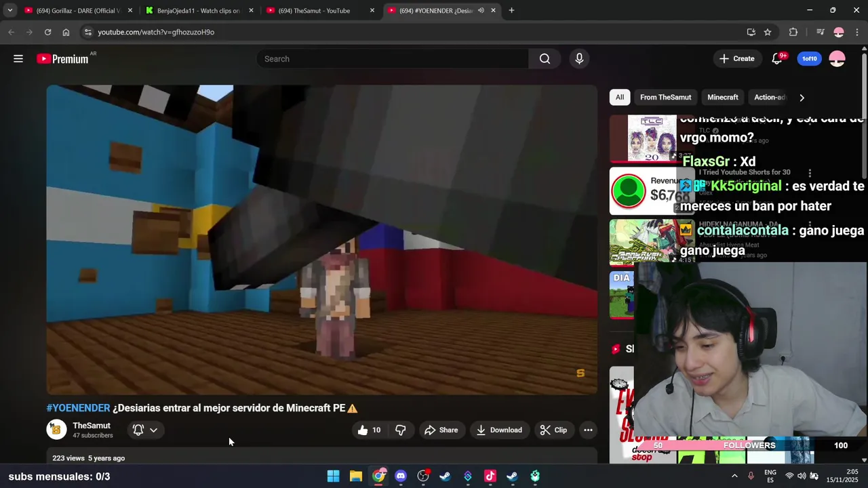Open options for 'I Tried Youtube Shorts' video
Screen dimensions: 868x488
click(810, 174)
